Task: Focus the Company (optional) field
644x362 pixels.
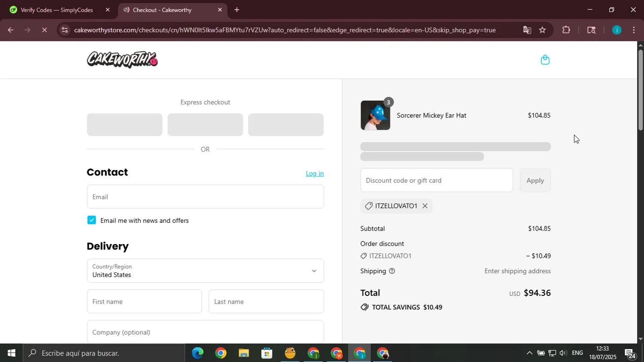Action: (205, 332)
